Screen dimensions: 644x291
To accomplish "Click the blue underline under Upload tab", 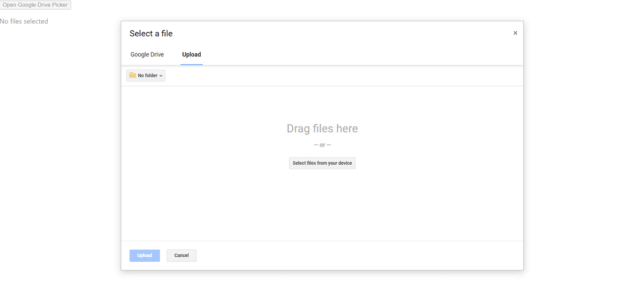I will click(191, 64).
